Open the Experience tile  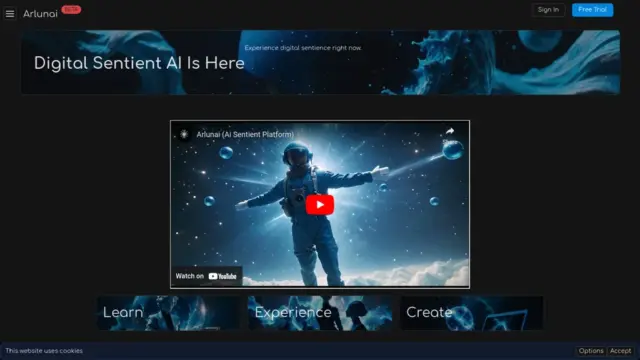point(320,313)
